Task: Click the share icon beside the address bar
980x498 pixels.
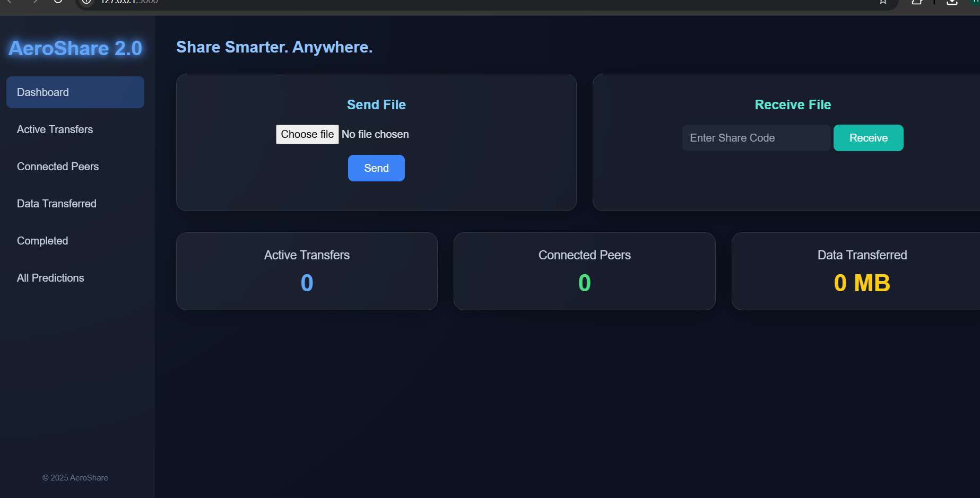Action: [916, 2]
